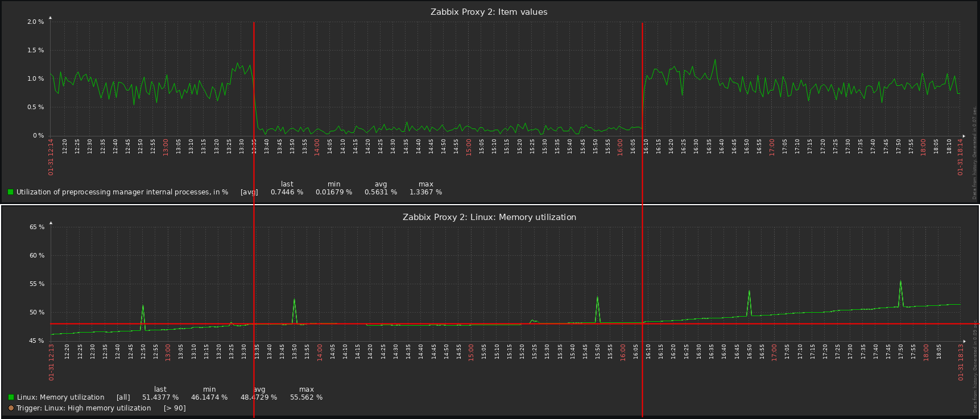This screenshot has width=980, height=419.
Task: Click the title "Zabbix Proxy 2: Linux: Memory utilization"
Action: [489, 217]
